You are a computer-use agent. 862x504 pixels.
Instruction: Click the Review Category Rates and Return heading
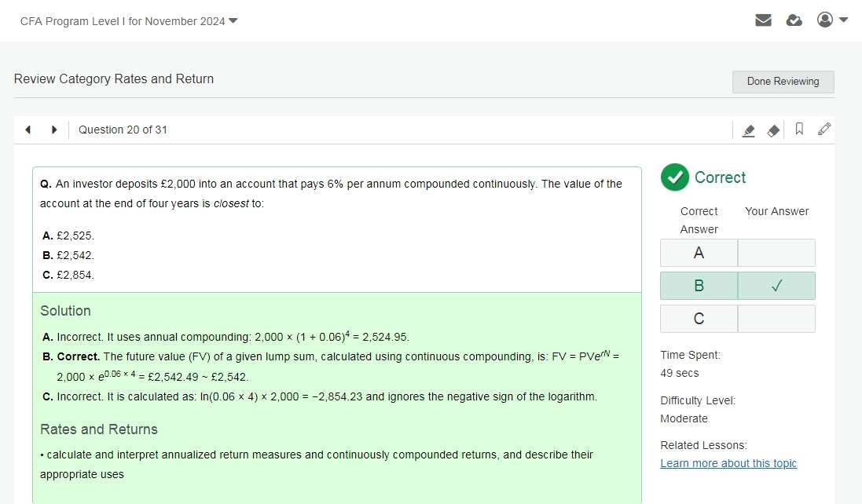(x=114, y=79)
